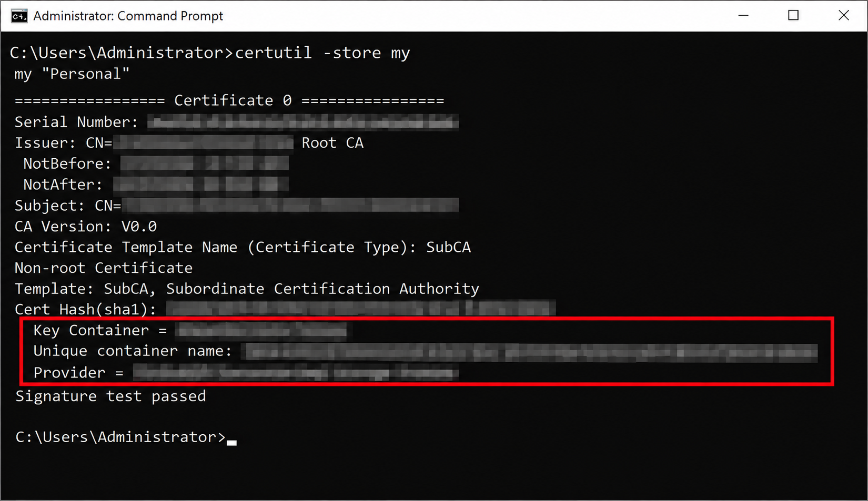Click the "Serial Number:" label
Image resolution: width=868 pixels, height=501 pixels.
pos(76,122)
